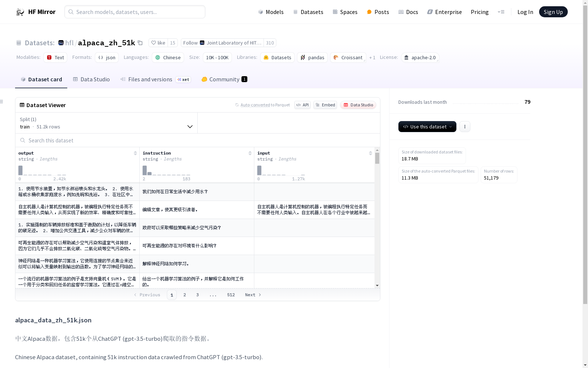588x368 pixels.
Task: Open Spaces in the top navigation
Action: (x=345, y=12)
